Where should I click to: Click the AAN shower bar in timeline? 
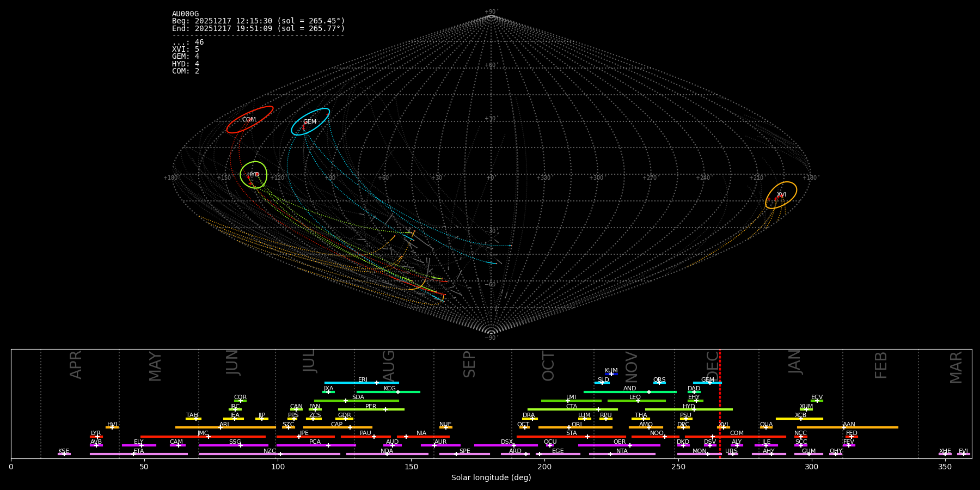[x=848, y=427]
